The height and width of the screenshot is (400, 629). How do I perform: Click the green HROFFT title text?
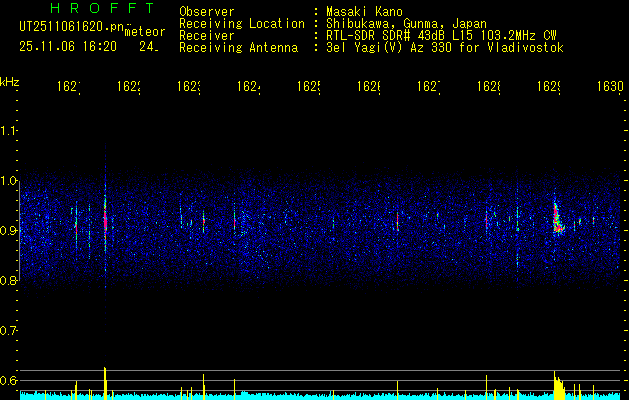tap(103, 8)
